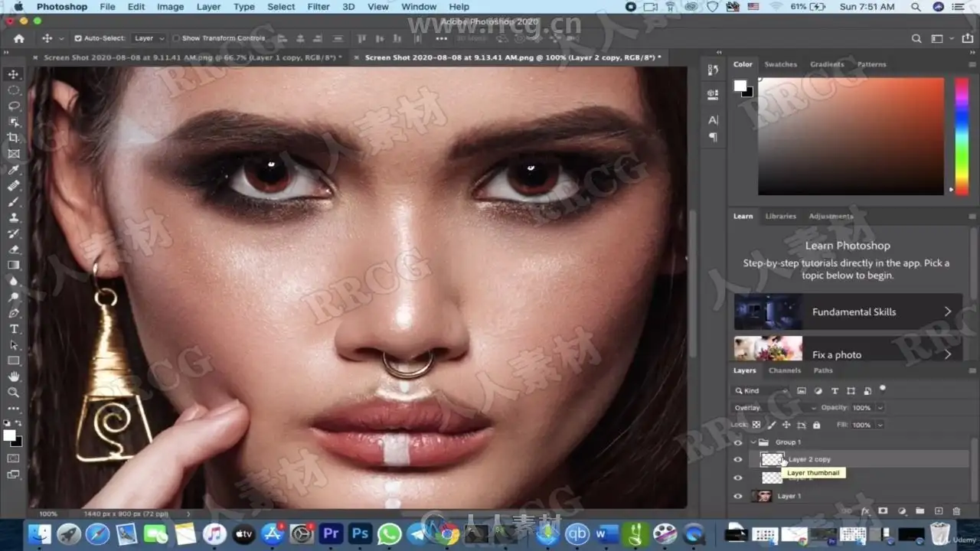Image resolution: width=980 pixels, height=551 pixels.
Task: Open the Libraries tab
Action: 781,216
